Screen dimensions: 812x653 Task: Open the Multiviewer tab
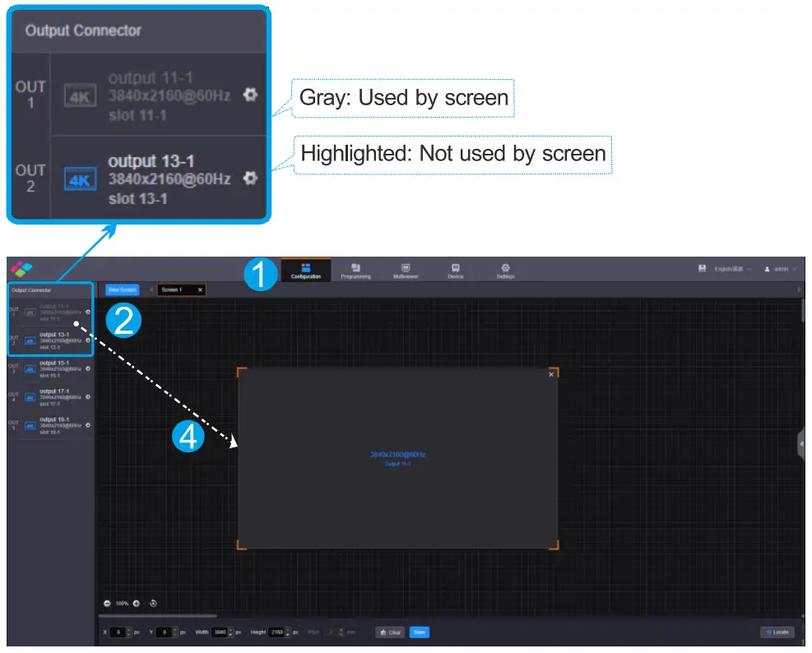coord(406,271)
